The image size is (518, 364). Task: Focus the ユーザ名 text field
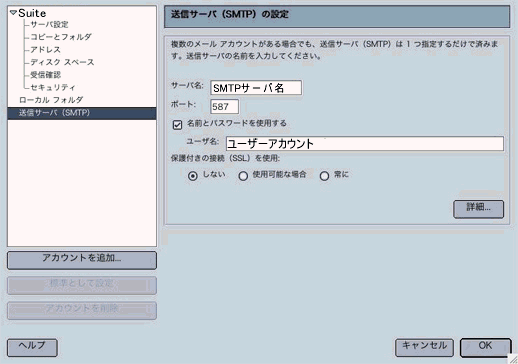pyautogui.click(x=365, y=144)
